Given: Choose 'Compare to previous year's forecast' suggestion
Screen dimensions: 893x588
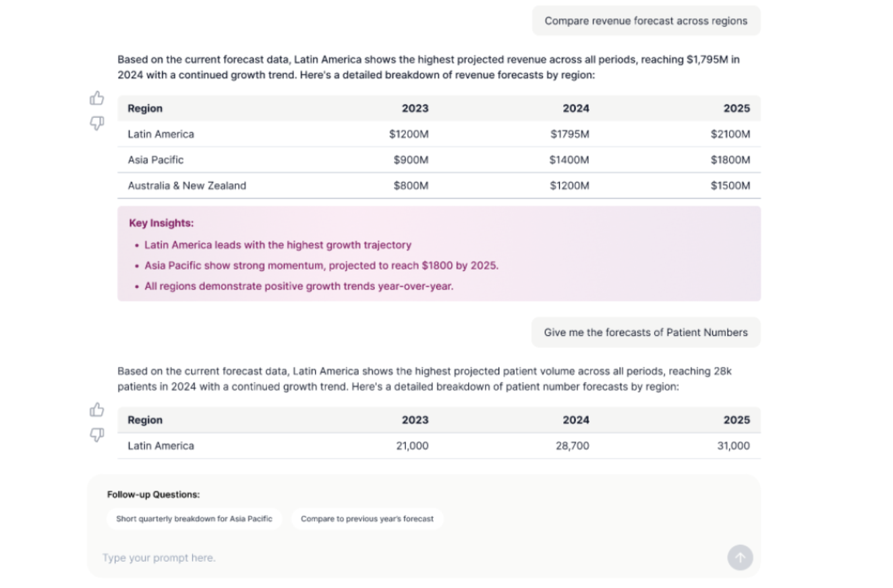Looking at the screenshot, I should (x=367, y=519).
